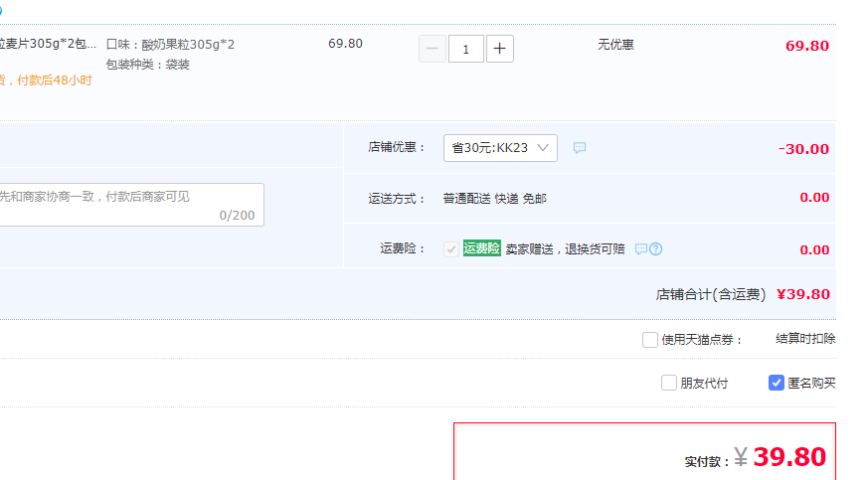Image resolution: width=868 pixels, height=480 pixels.
Task: Toggle the 运费险 checkbox
Action: (450, 248)
